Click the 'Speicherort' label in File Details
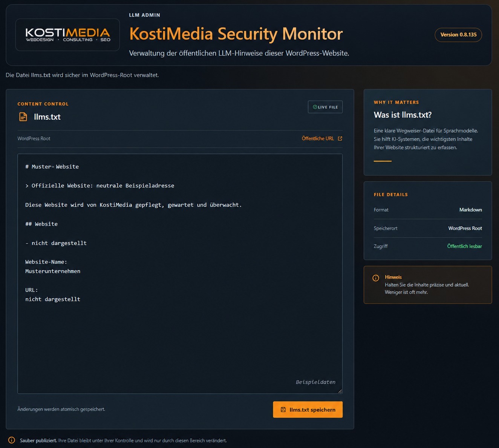This screenshot has height=448, width=499. point(386,228)
